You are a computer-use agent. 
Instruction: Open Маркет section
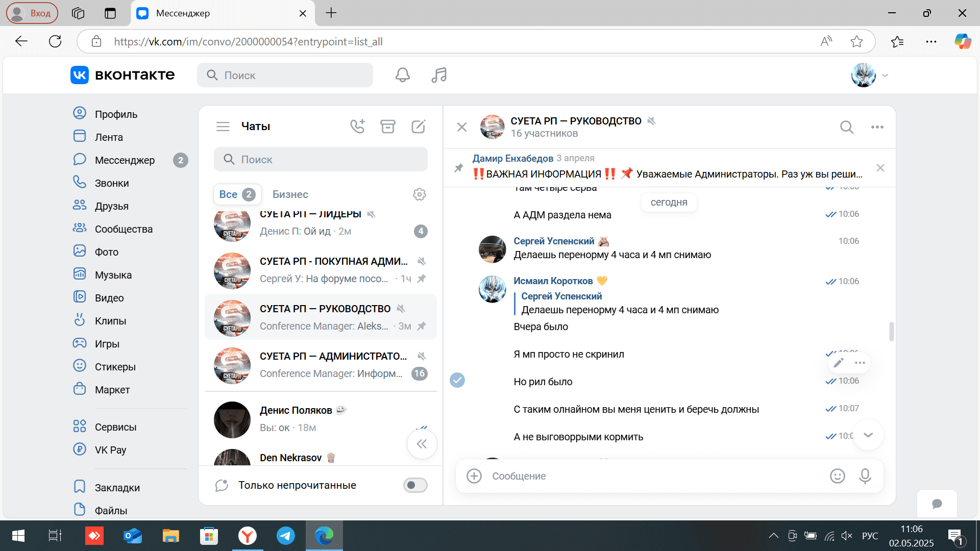pos(112,390)
